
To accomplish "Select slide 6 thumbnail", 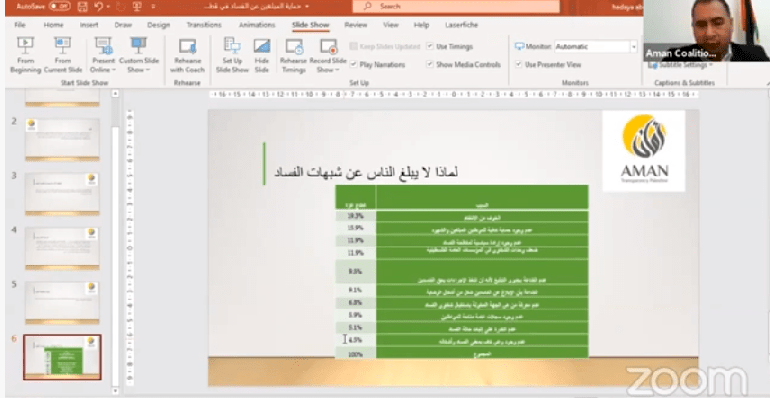I will click(x=62, y=357).
